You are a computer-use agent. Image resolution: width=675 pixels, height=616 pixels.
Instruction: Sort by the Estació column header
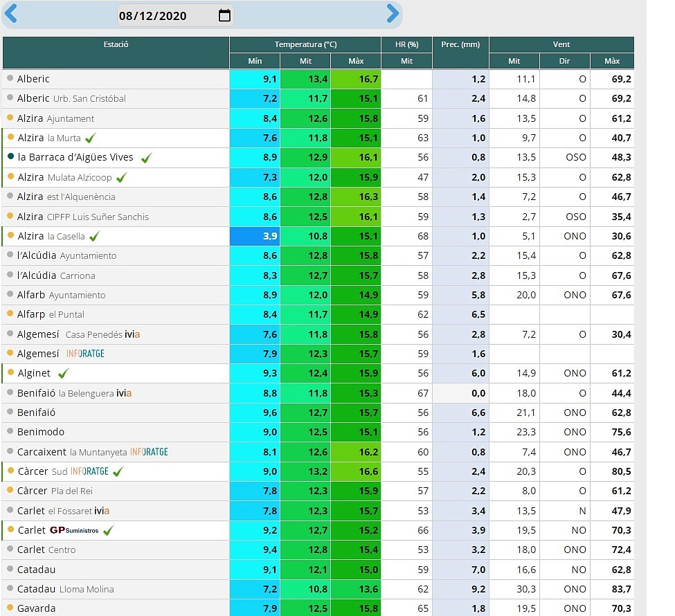116,53
